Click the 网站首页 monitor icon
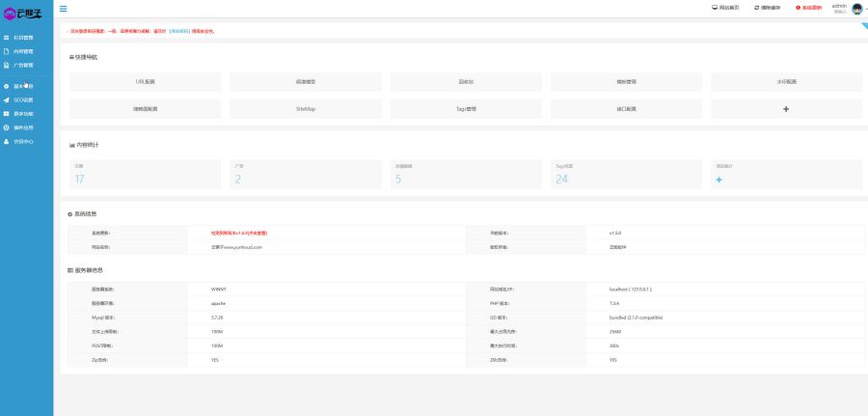The image size is (868, 416). [715, 8]
